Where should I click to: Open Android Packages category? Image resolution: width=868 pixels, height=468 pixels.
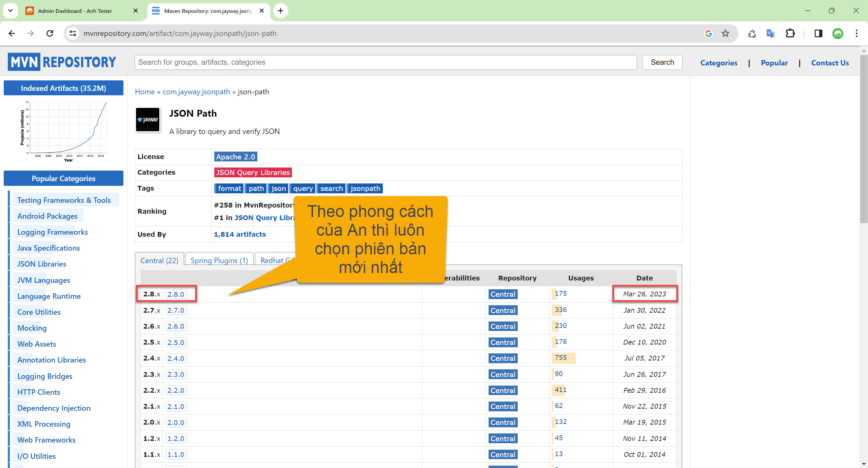point(47,216)
